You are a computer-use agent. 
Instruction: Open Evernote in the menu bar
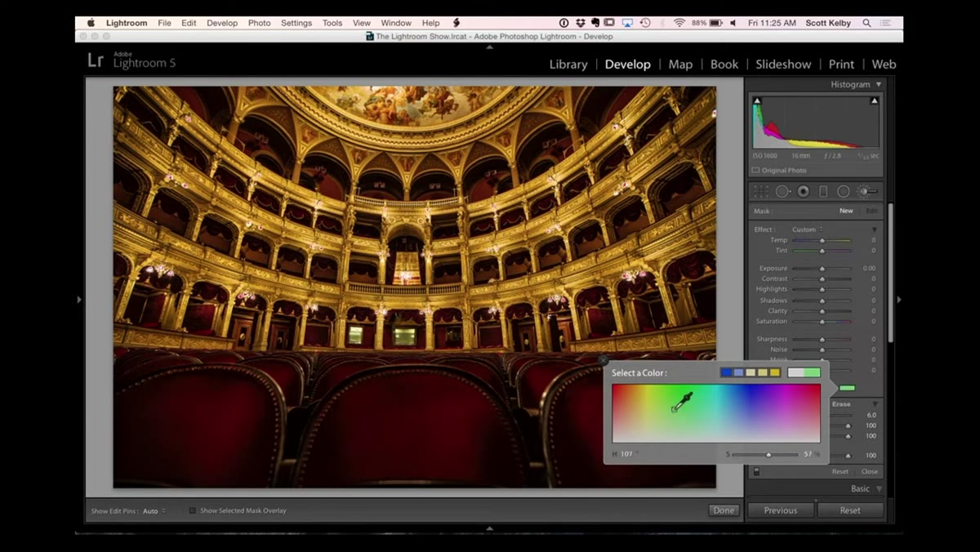(596, 23)
